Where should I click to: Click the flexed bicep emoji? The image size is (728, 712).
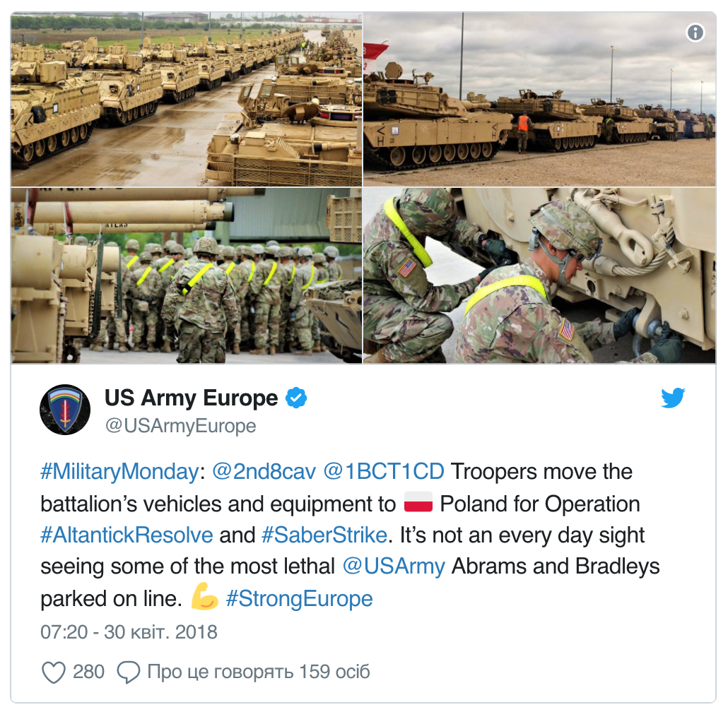pos(204,597)
